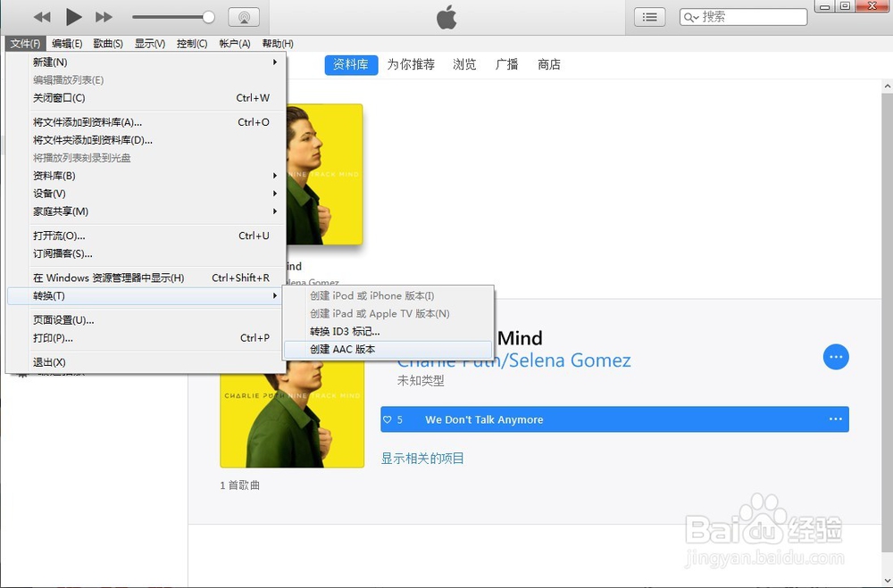Expand the 新建(N) submenu

point(146,62)
